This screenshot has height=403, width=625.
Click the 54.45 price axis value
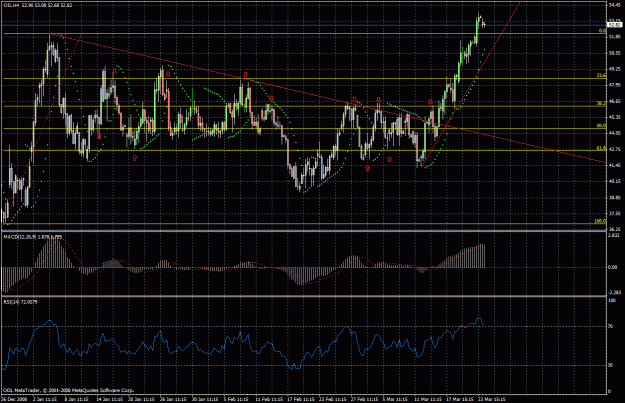[x=614, y=5]
